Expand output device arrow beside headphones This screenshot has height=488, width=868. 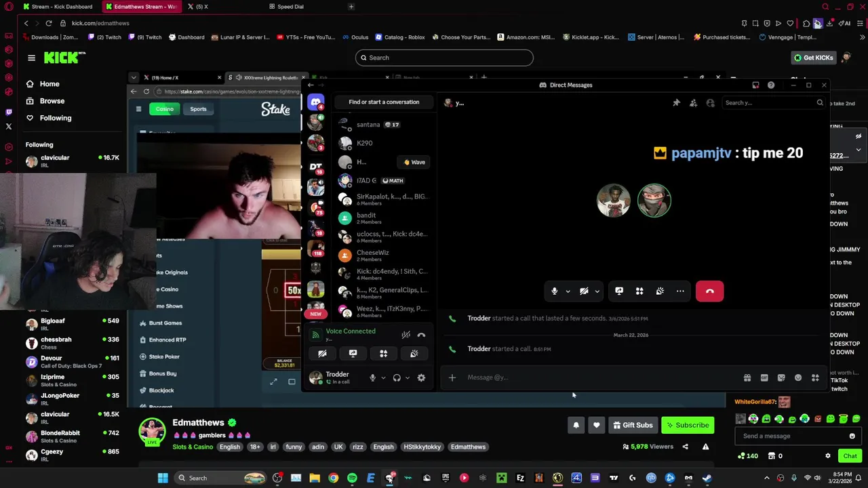[x=407, y=378]
